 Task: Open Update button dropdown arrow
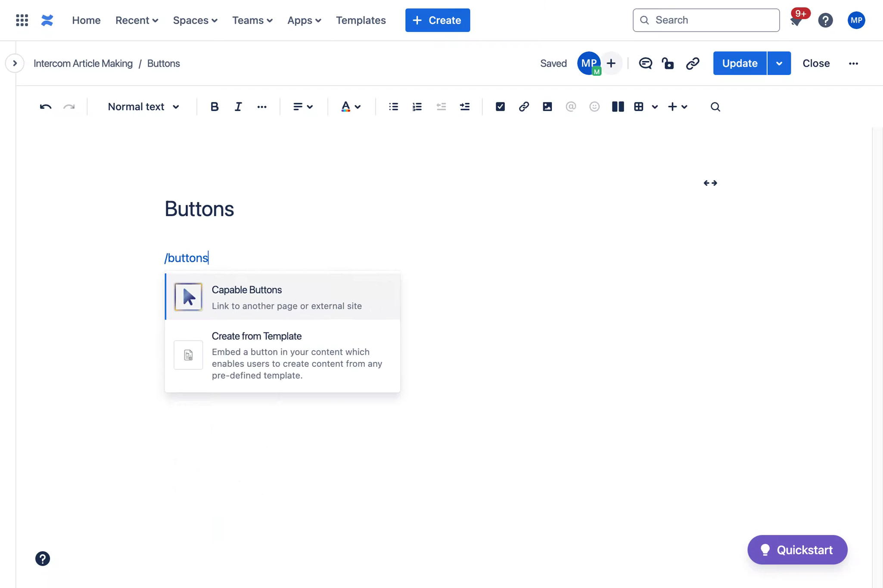point(779,63)
